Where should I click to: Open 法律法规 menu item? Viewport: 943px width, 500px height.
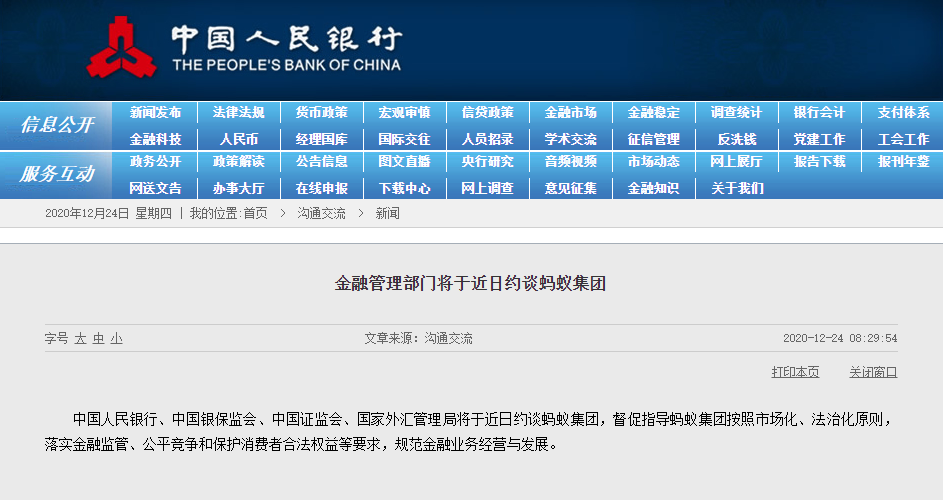point(238,113)
